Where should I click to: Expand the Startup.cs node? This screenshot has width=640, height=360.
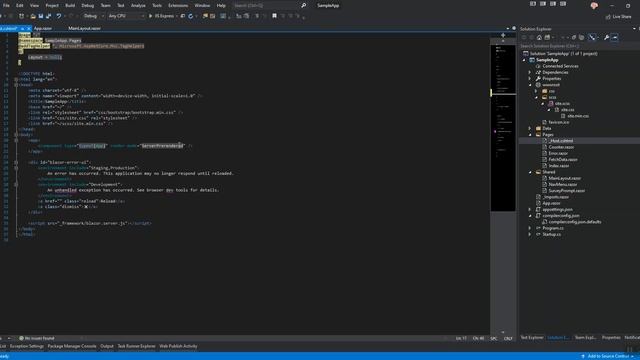(530, 234)
